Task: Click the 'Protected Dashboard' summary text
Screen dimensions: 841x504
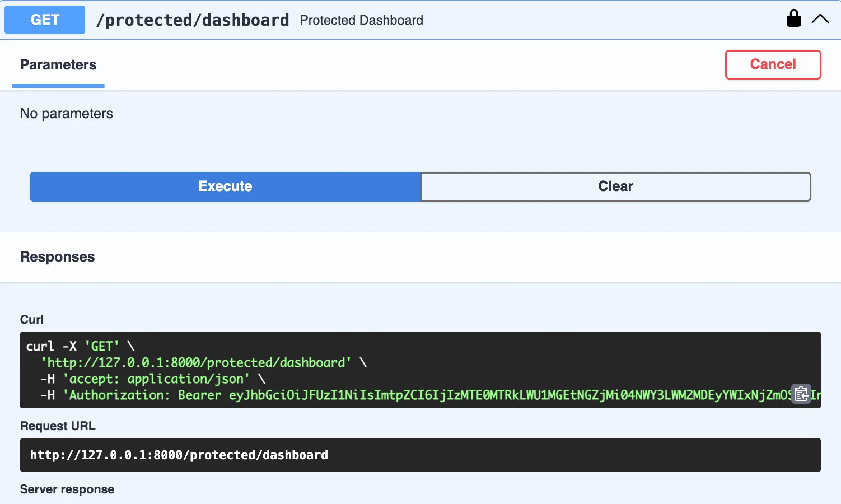Action: coord(361,20)
